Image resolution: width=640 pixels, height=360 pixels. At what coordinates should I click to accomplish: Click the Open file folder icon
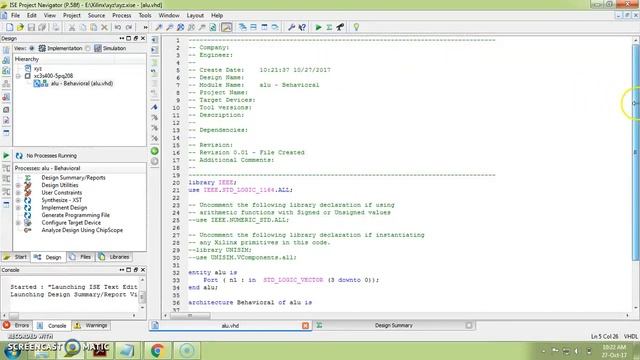20,27
